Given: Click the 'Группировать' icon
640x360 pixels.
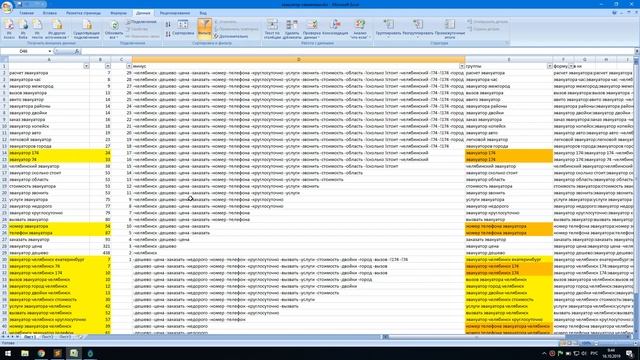Looking at the screenshot, I should [388, 28].
